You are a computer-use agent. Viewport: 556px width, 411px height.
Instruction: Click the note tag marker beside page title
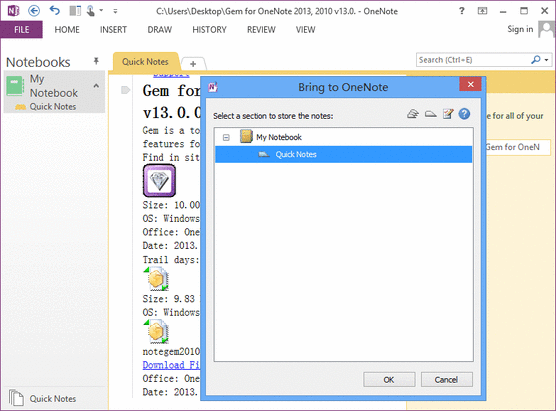pyautogui.click(x=126, y=90)
